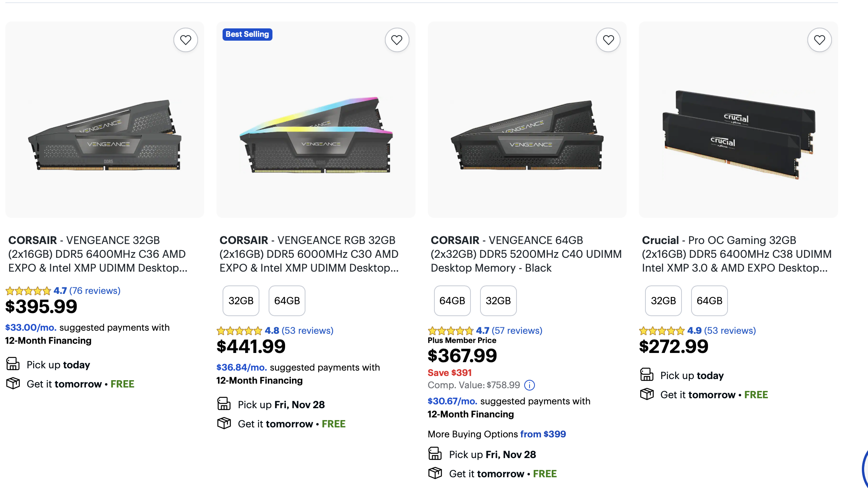Image resolution: width=868 pixels, height=488 pixels.
Task: Open the CORSAIR VENGEANCE 32GB 6400MHz C36 title
Action: 97,254
